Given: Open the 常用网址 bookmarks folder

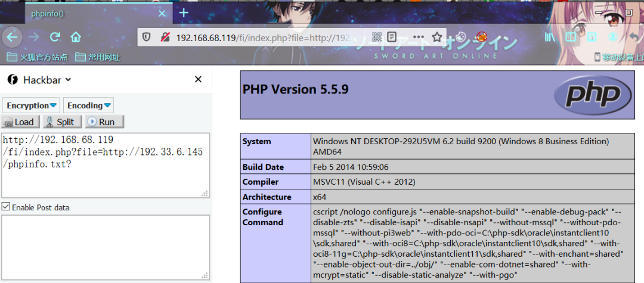Looking at the screenshot, I should click(x=98, y=57).
